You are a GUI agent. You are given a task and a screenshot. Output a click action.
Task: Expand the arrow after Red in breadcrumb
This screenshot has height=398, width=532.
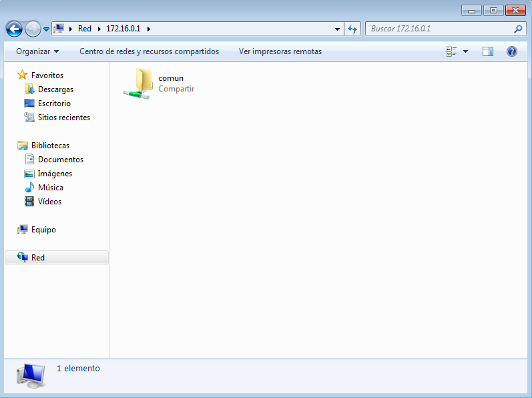click(99, 29)
